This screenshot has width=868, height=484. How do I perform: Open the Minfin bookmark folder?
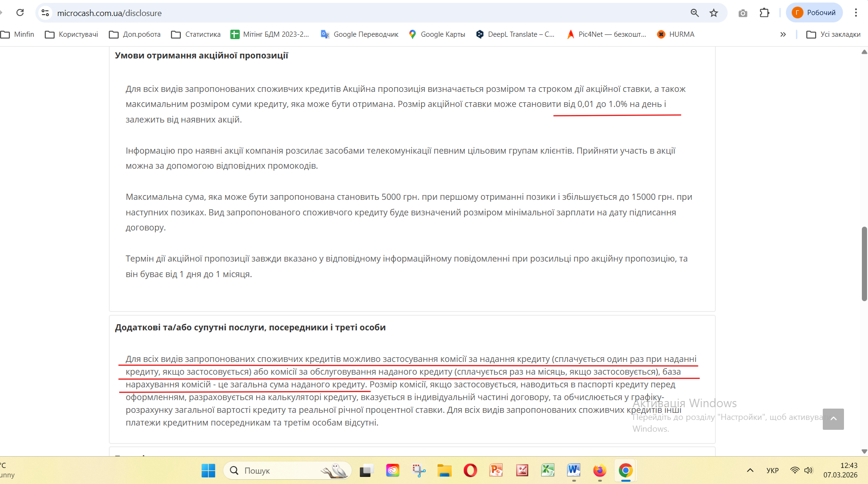coord(18,34)
